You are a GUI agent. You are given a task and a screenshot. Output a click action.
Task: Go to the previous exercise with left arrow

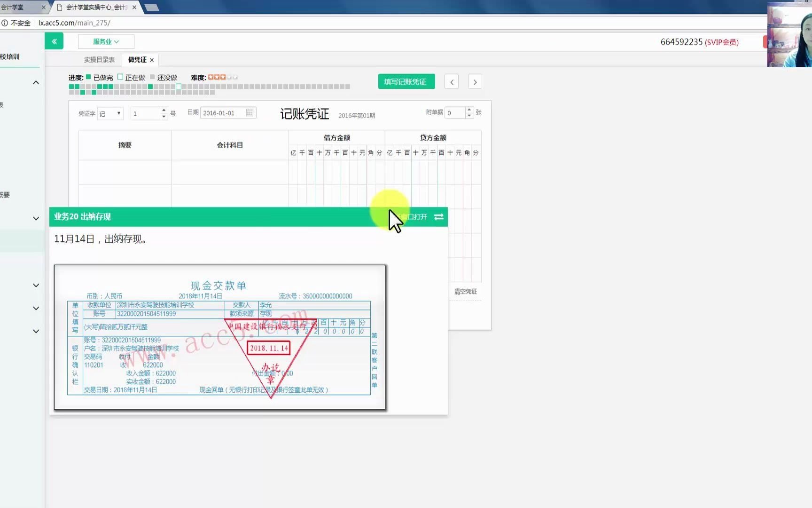coord(452,82)
